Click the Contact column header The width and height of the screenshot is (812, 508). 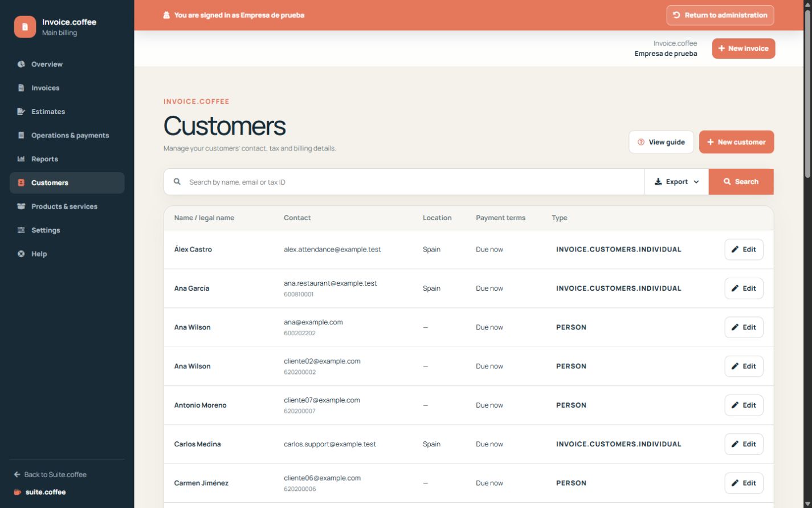pyautogui.click(x=297, y=218)
